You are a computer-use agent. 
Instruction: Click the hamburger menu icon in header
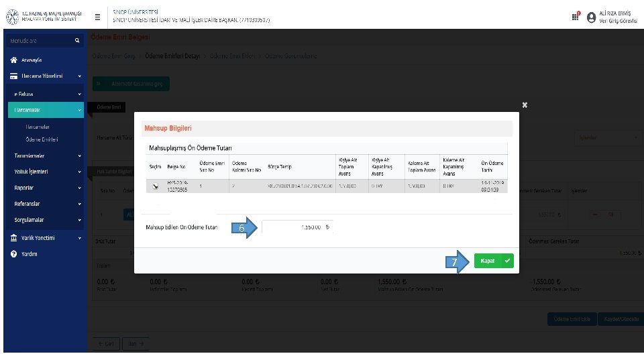point(97,17)
